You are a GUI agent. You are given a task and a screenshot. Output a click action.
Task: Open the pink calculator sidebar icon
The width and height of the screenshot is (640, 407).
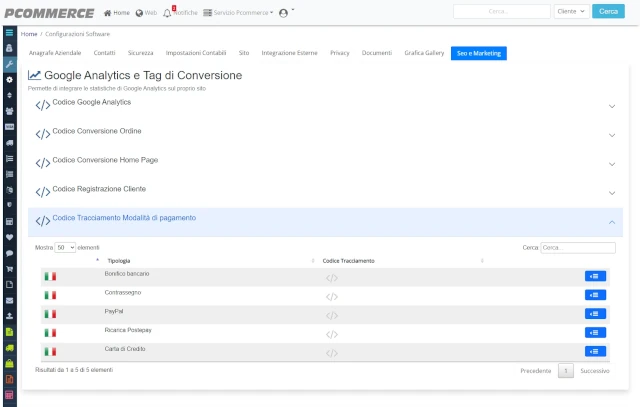pyautogui.click(x=9, y=395)
